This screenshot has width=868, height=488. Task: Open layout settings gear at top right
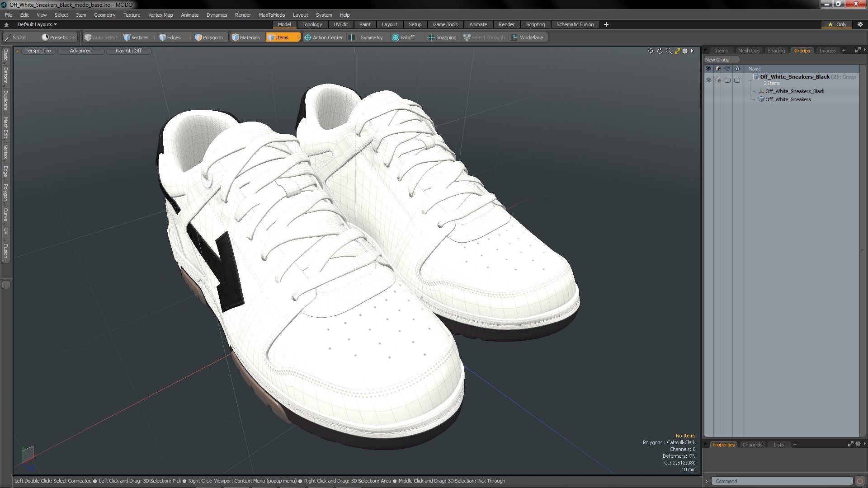[860, 24]
